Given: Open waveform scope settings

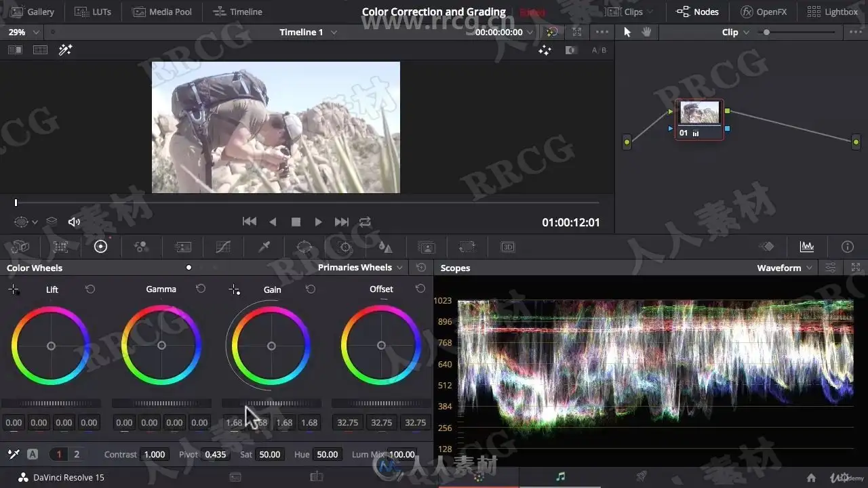Looking at the screenshot, I should 831,268.
